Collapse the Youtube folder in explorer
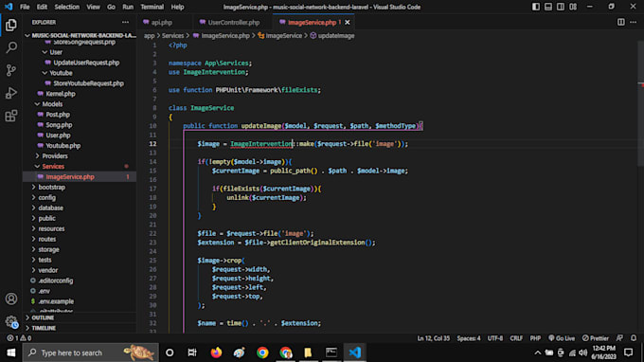Screen dimensions: 644x362 click(x=61, y=73)
